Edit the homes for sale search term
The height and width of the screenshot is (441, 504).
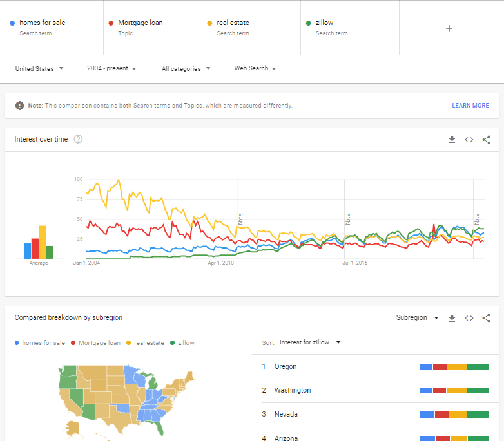coord(54,28)
